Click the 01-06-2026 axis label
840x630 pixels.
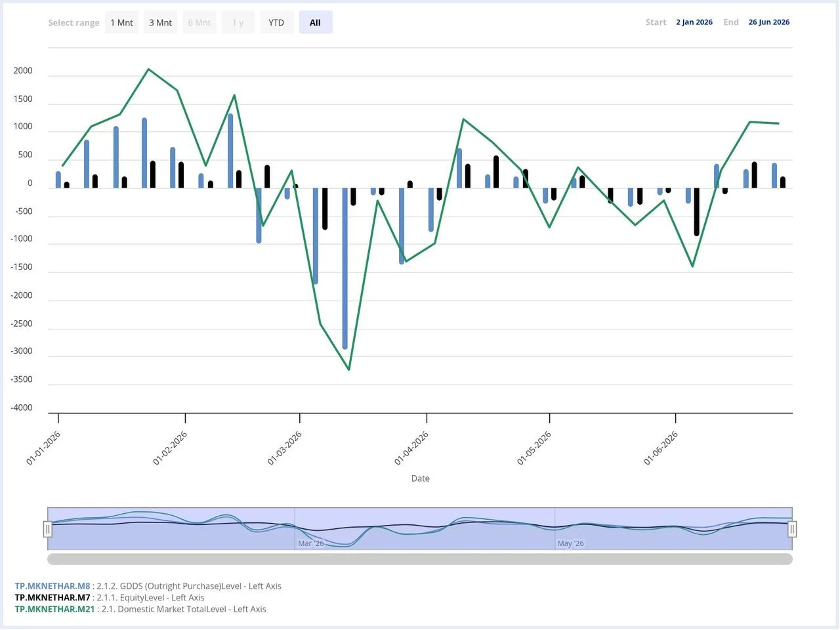point(661,448)
